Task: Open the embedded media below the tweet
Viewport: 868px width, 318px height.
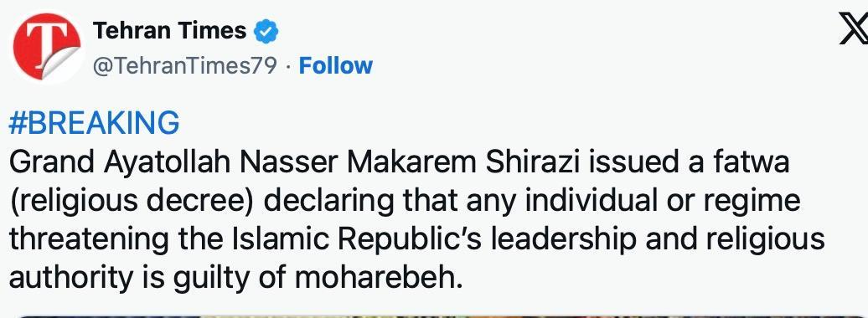Action: click(434, 315)
